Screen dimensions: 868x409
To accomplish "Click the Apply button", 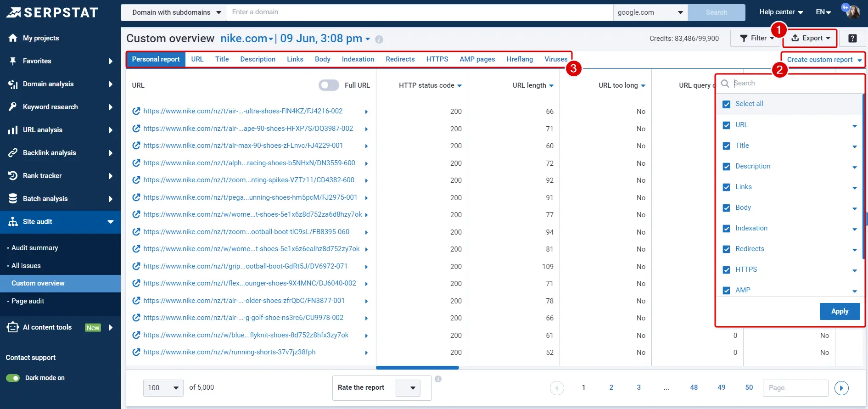I will click(x=840, y=311).
